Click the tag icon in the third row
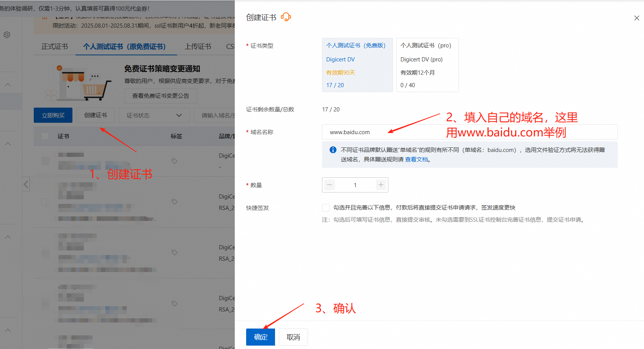 (174, 252)
